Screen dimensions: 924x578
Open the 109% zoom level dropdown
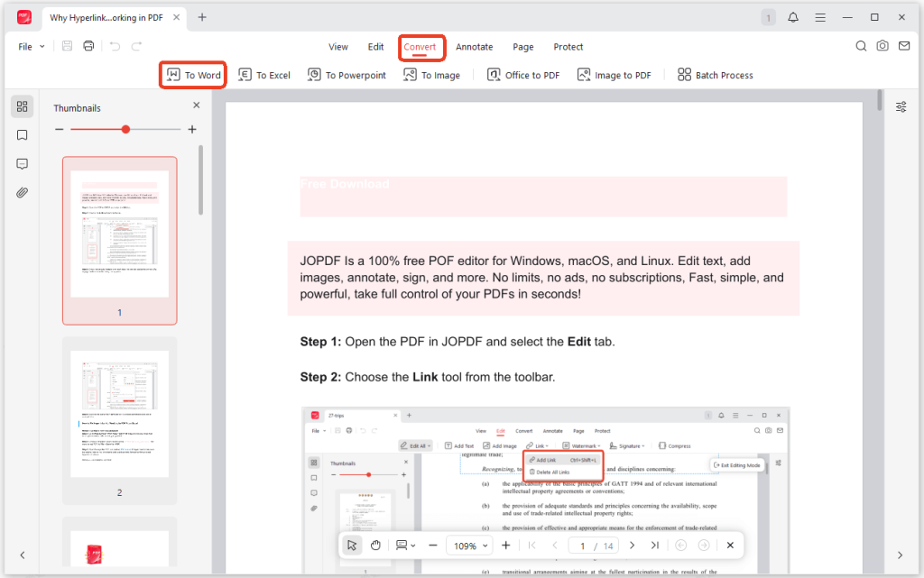coord(469,546)
